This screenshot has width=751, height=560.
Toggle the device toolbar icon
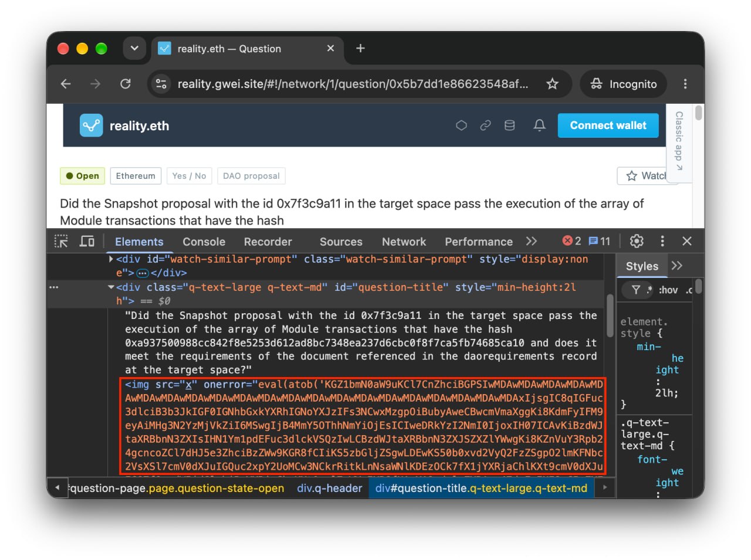point(87,242)
